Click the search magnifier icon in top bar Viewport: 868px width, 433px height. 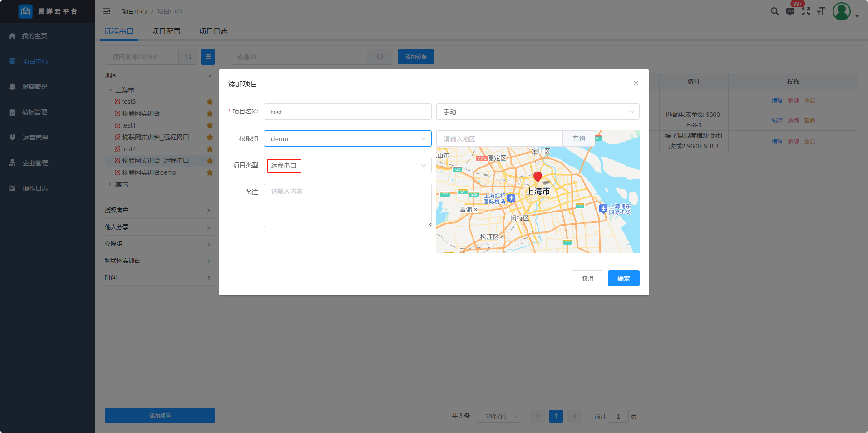coord(774,11)
